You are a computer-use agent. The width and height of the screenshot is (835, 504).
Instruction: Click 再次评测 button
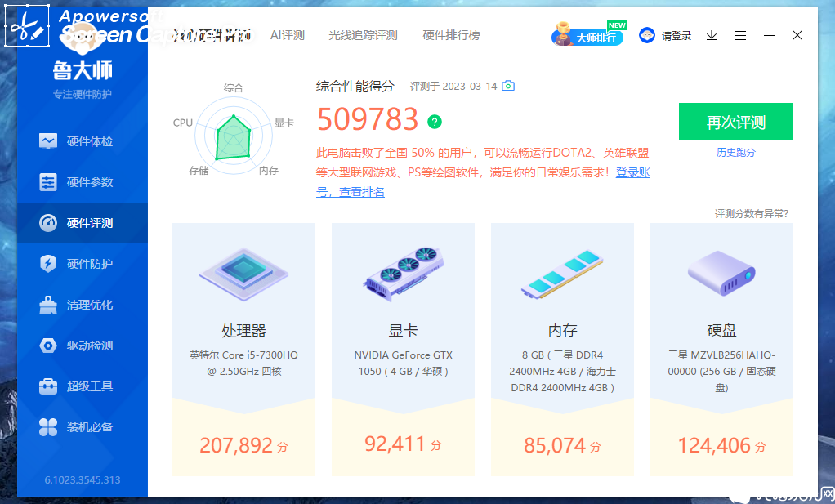tap(736, 122)
